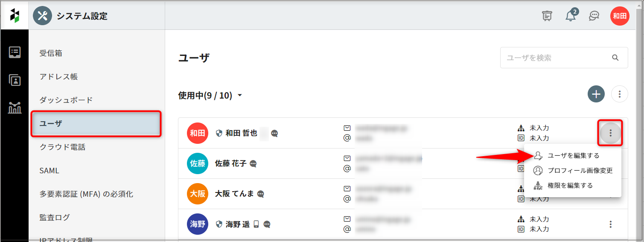Toggle the three-dot menu for 和田 哲也
Viewport: 644px width, 242px height.
[611, 133]
